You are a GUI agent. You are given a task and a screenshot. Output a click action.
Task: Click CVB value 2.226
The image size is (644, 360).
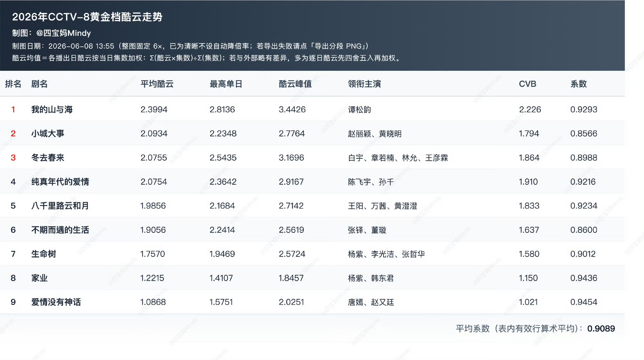point(530,109)
